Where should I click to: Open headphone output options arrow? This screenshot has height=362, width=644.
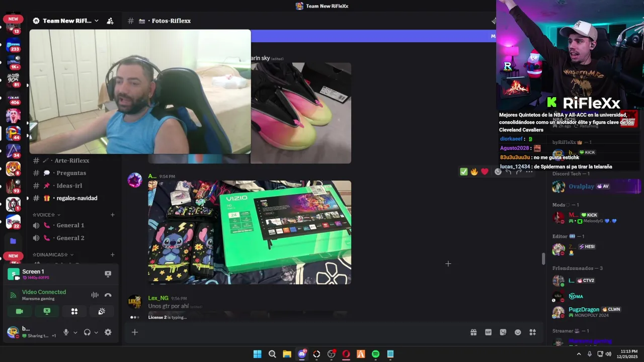[x=96, y=332]
